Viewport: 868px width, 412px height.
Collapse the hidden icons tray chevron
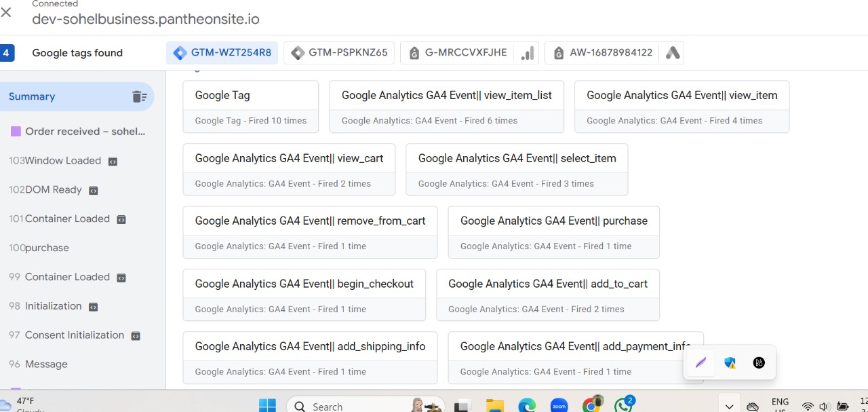(729, 406)
